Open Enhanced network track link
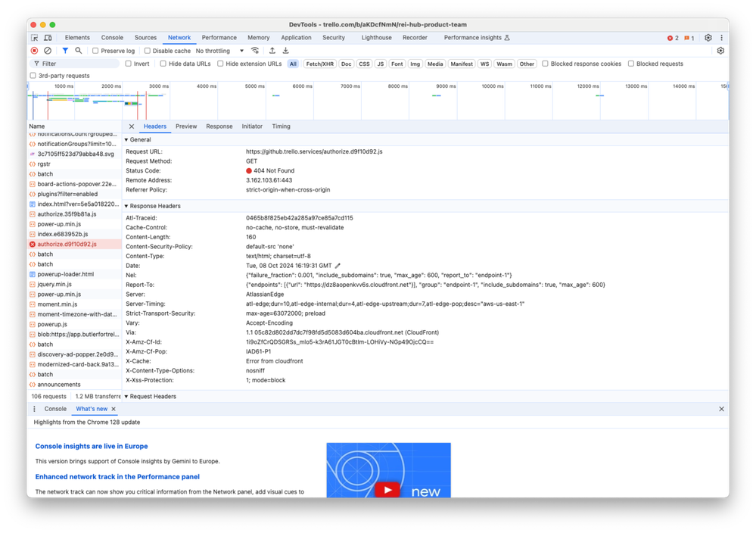Viewport: 756px width, 533px height. pyautogui.click(x=117, y=476)
